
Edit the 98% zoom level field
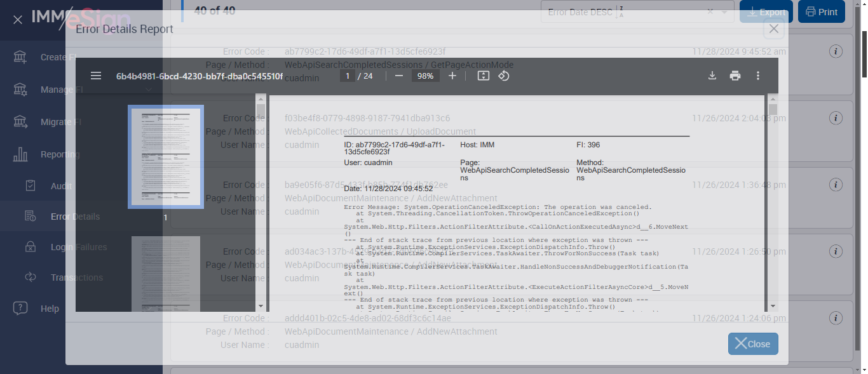[426, 76]
